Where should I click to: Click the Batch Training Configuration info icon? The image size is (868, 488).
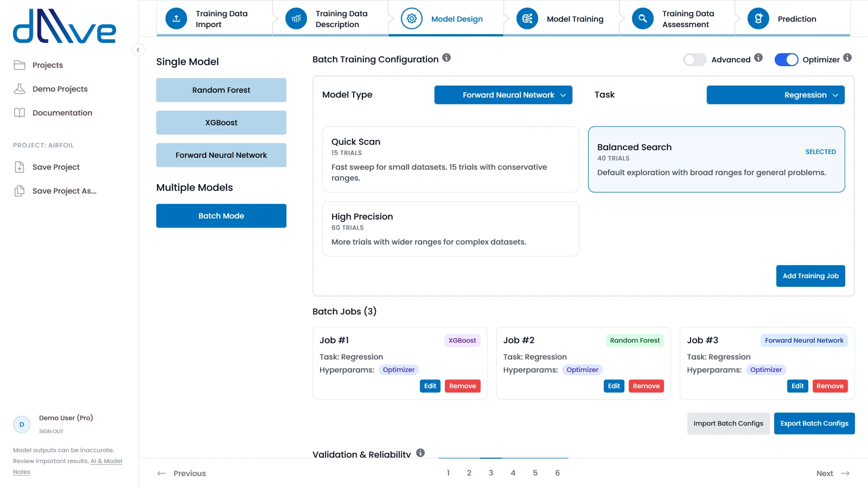[x=446, y=57]
